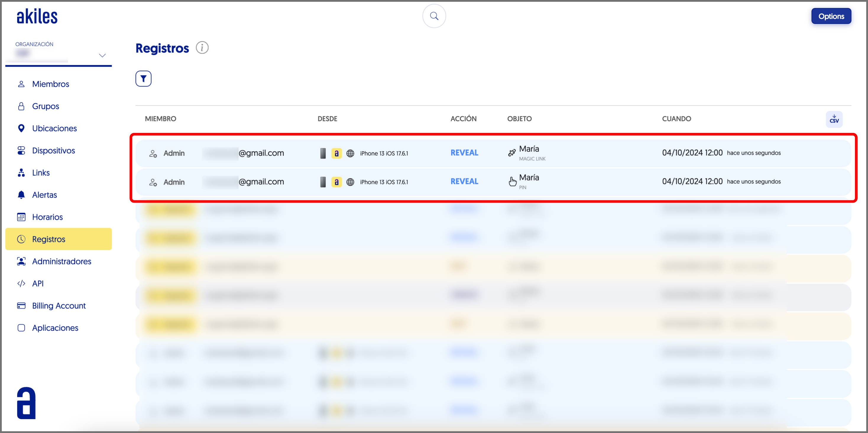Open Billing Account page
Image resolution: width=868 pixels, height=433 pixels.
(59, 305)
